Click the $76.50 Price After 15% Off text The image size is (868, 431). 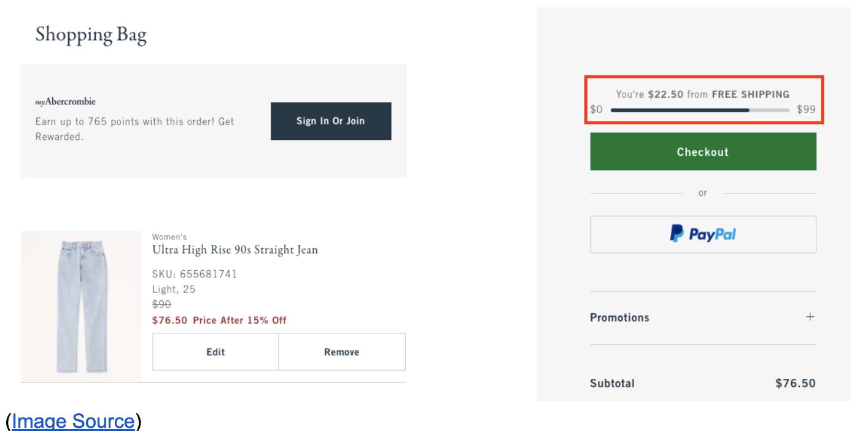pyautogui.click(x=219, y=320)
